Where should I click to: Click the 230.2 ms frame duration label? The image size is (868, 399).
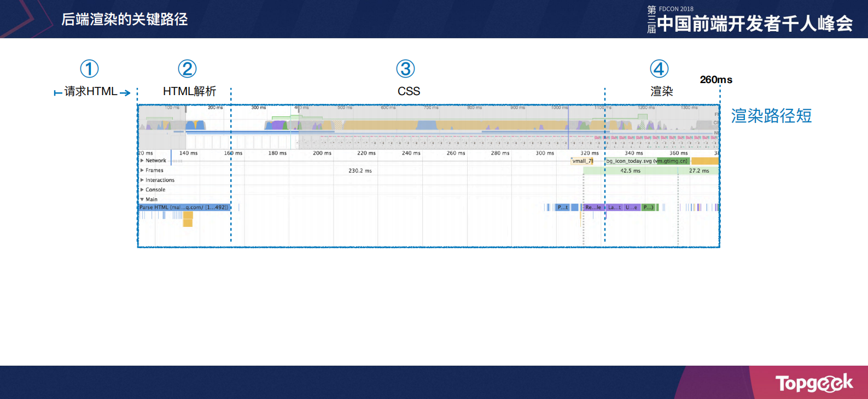pyautogui.click(x=360, y=171)
